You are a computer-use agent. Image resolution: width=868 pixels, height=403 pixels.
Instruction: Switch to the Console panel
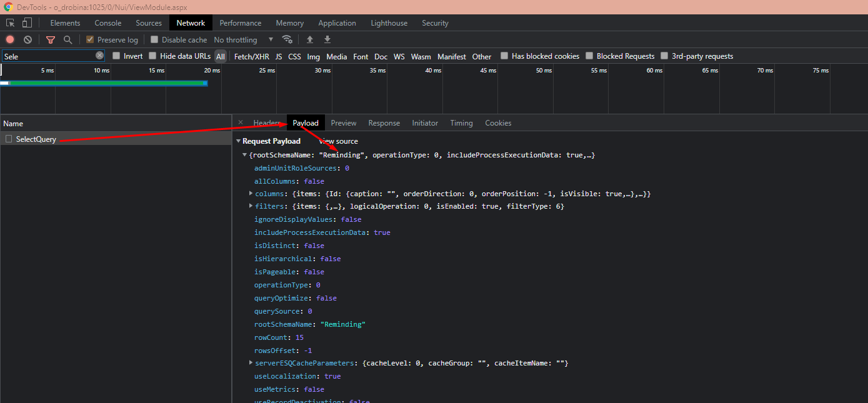(108, 23)
